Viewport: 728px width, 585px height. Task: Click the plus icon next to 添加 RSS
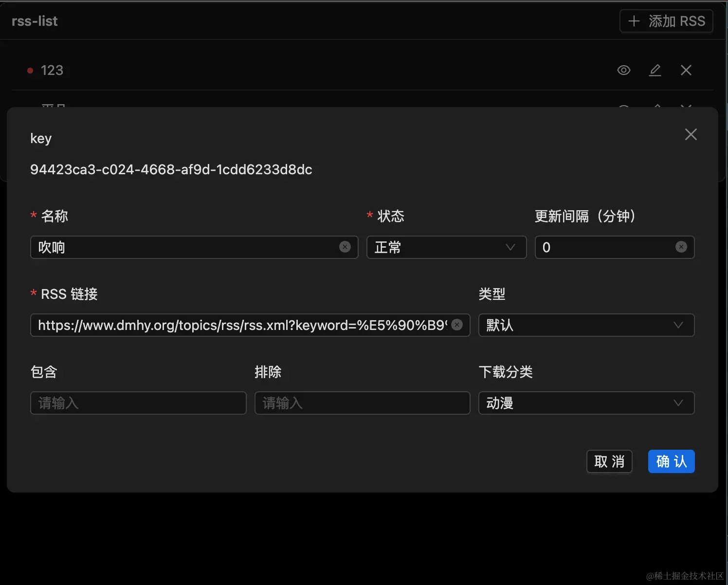[x=634, y=21]
